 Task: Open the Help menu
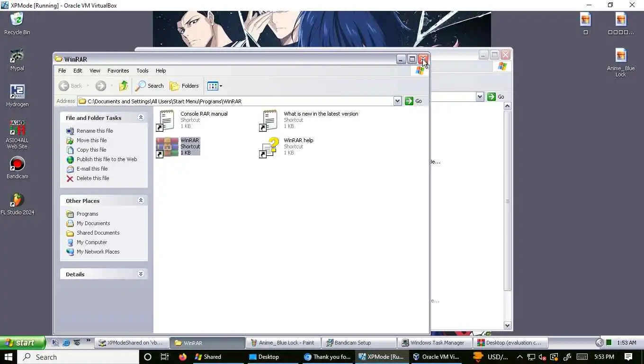click(x=161, y=71)
